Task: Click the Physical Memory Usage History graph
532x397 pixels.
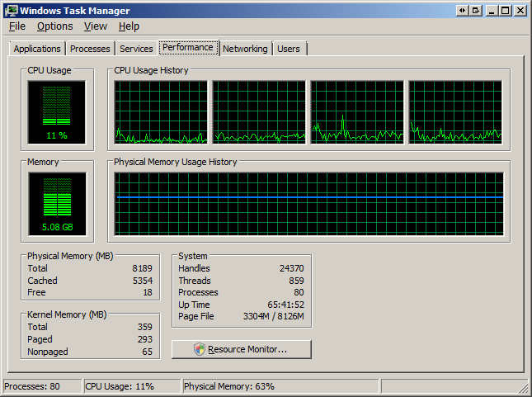Action: pyautogui.click(x=308, y=205)
